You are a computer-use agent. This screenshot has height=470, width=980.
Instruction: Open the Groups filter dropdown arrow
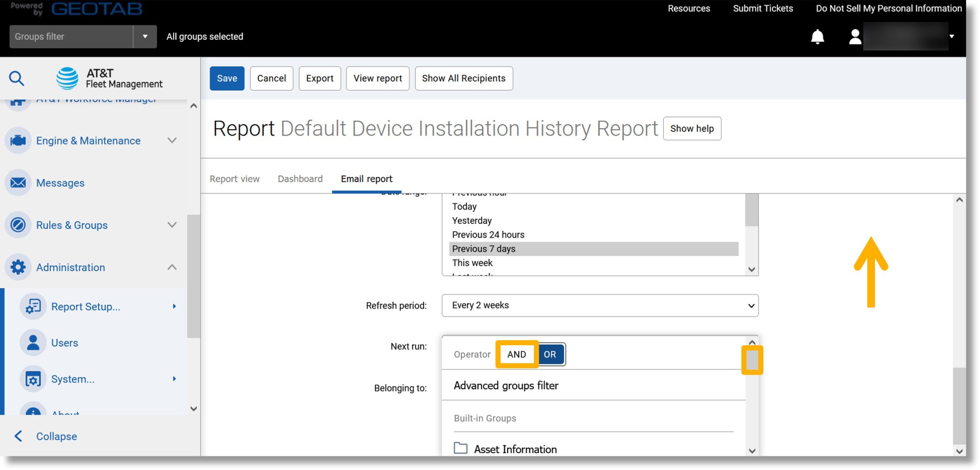[145, 36]
